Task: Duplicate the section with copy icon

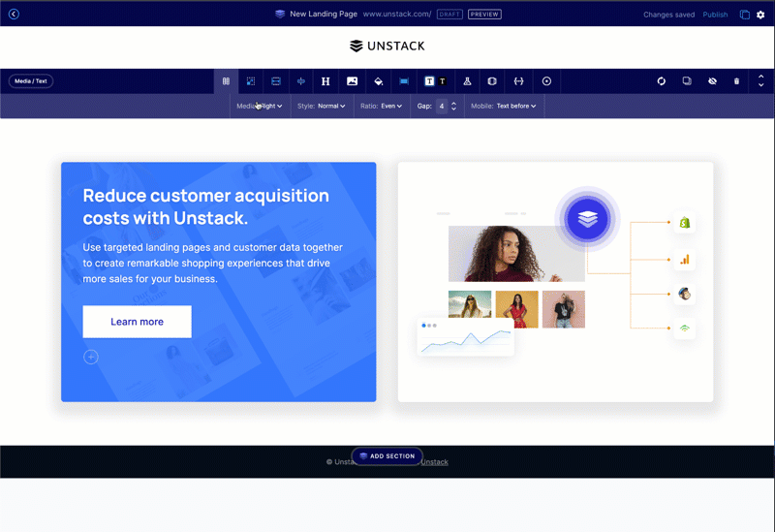Action: (x=687, y=80)
